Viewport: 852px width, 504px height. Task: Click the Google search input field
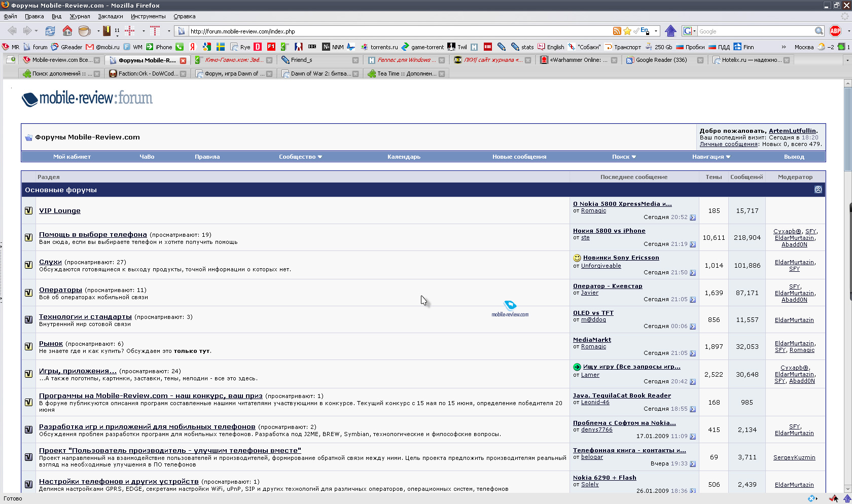[756, 31]
